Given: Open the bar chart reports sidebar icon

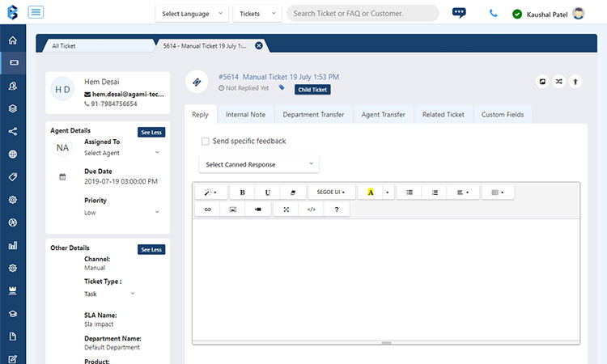Looking at the screenshot, I should (x=13, y=245).
